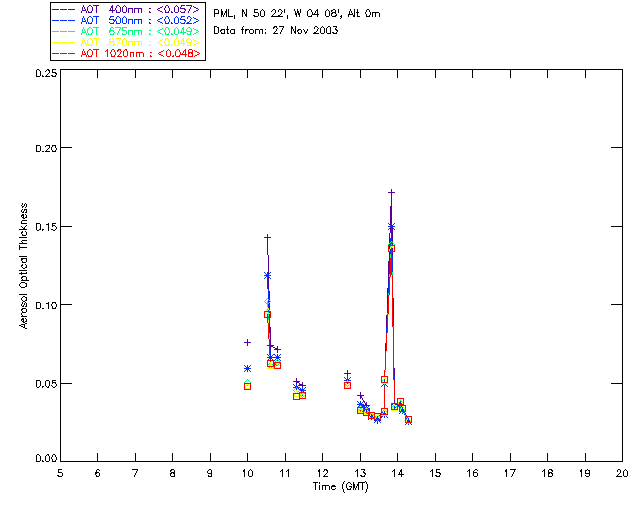The height and width of the screenshot is (512, 640).
Task: Click the lone purple plus marker at time 10
Action: 247,343
